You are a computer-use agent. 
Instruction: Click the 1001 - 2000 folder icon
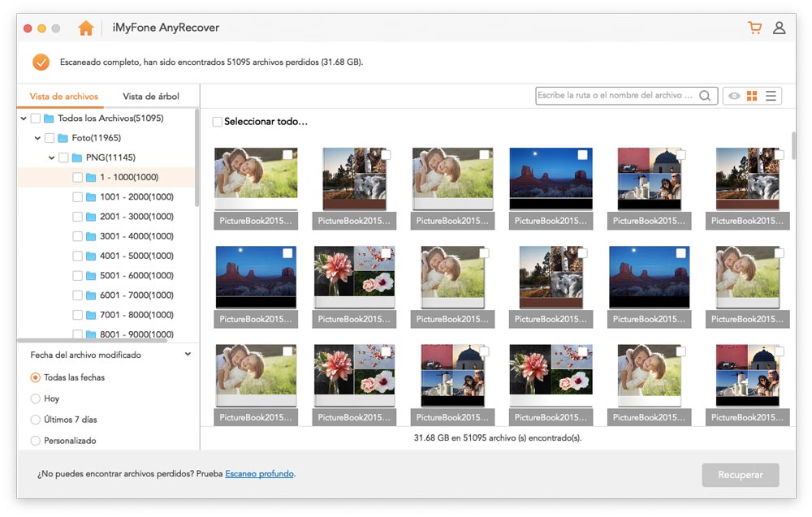pos(91,197)
